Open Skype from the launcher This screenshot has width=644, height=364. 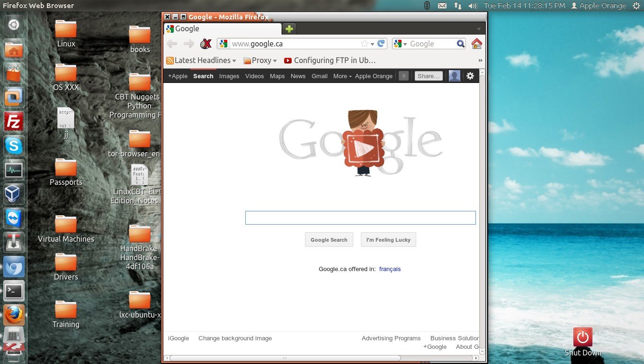pyautogui.click(x=14, y=146)
